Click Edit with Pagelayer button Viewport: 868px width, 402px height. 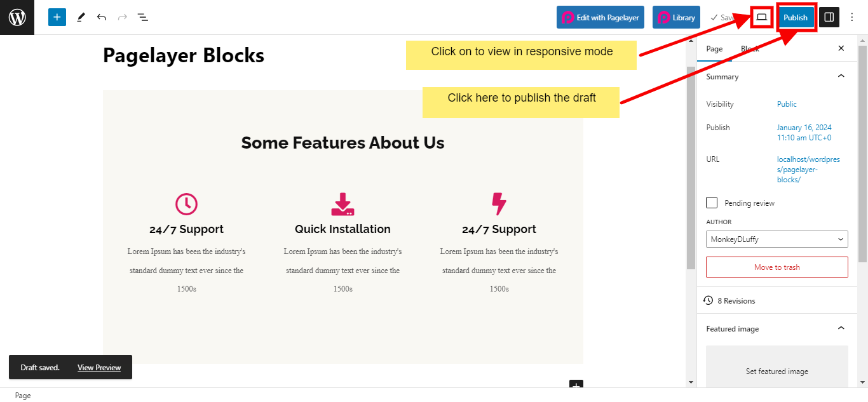point(600,17)
